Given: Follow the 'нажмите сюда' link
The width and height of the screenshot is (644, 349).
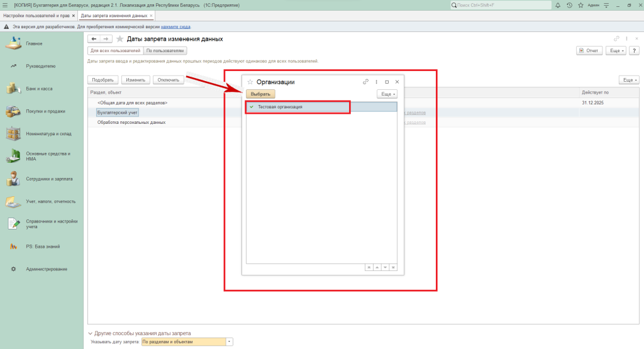Looking at the screenshot, I should point(175,27).
